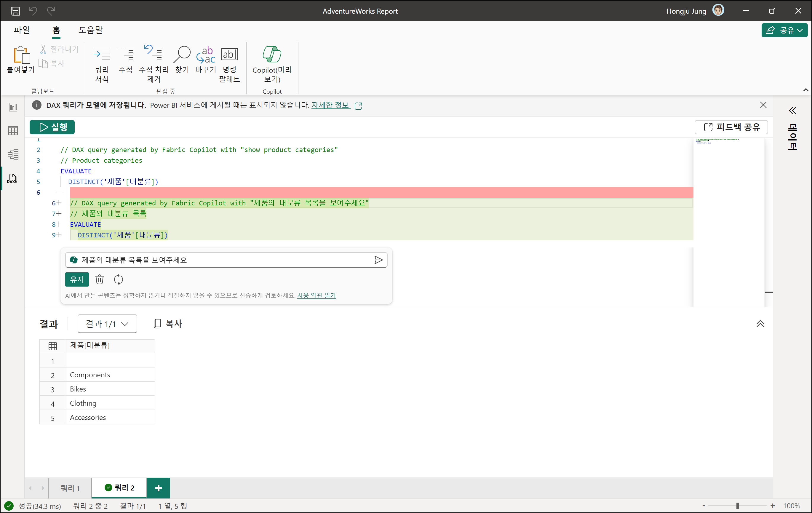Click the 유지 (Keep) button
Screen dimensions: 812x513
coord(77,279)
